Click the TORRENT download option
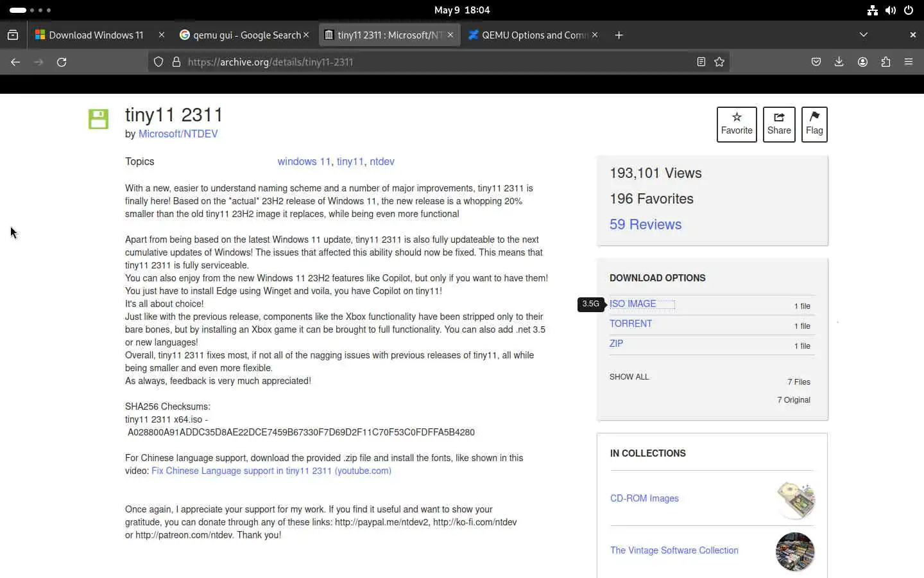Viewport: 924px width, 578px height. click(631, 324)
